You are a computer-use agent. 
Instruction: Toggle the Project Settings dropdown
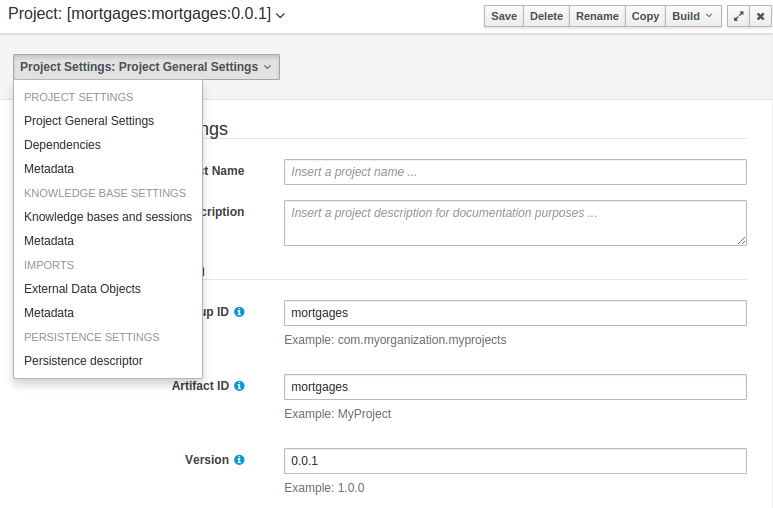click(x=146, y=67)
